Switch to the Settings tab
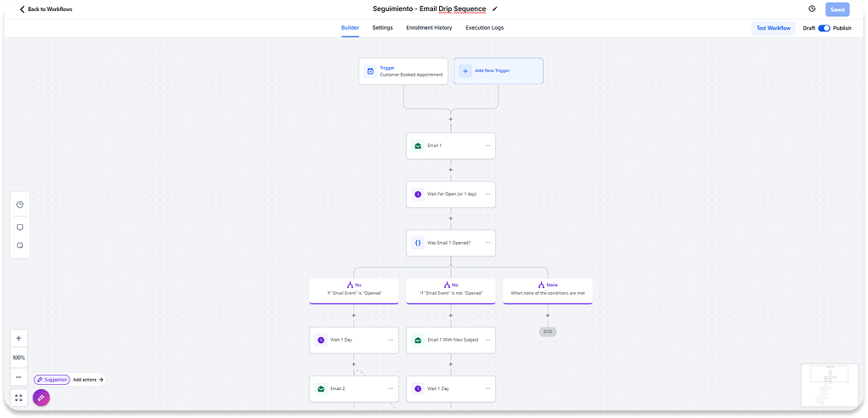The image size is (868, 418). (382, 28)
